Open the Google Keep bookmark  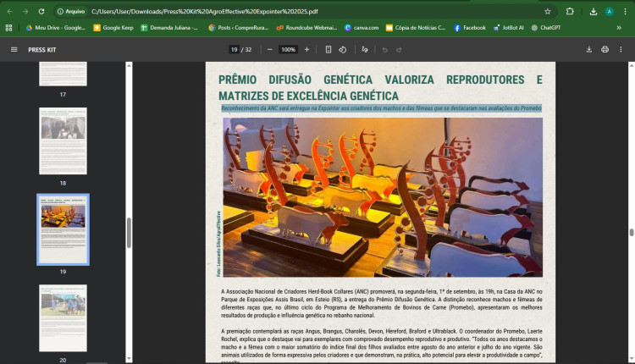click(113, 27)
